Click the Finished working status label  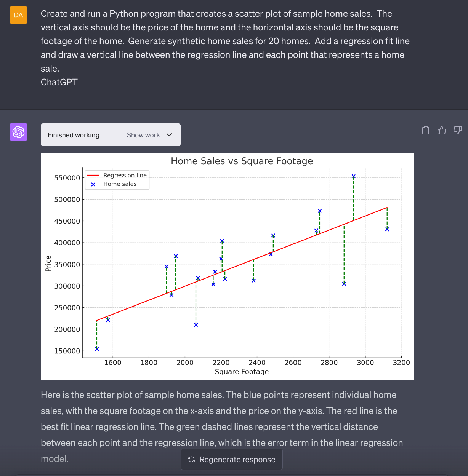[74, 135]
